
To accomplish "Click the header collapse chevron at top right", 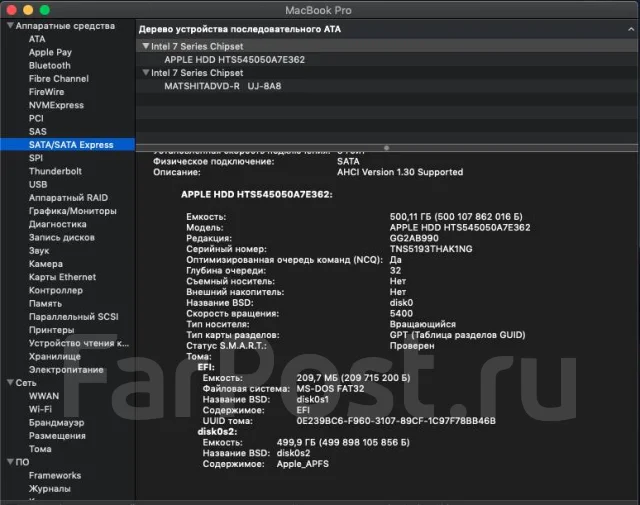I will [631, 29].
